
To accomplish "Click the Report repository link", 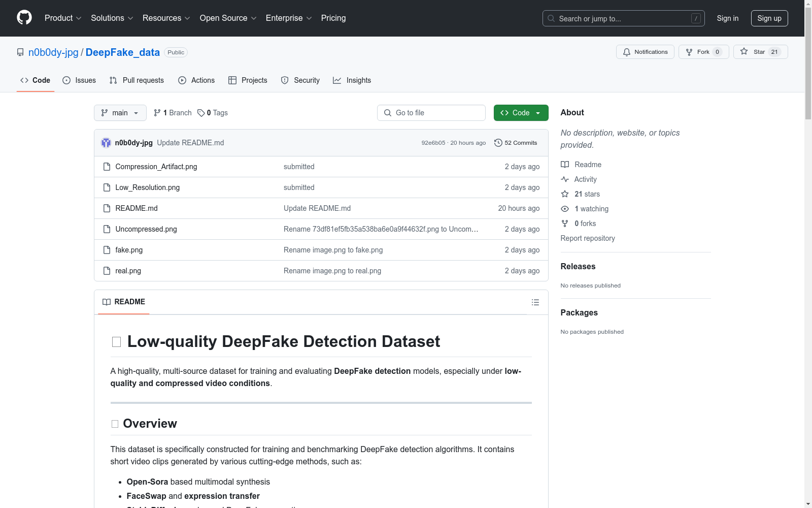I will 588,238.
